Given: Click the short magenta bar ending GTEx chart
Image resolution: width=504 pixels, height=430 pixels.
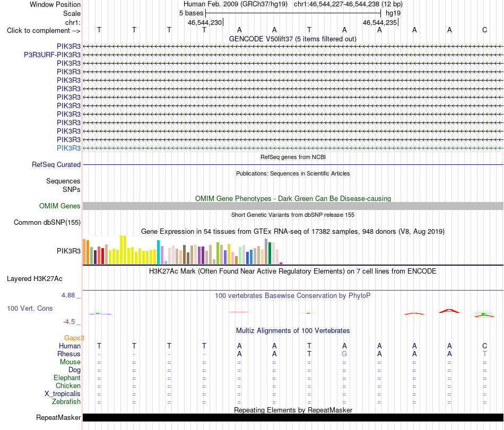Looking at the screenshot, I should coord(281,264).
